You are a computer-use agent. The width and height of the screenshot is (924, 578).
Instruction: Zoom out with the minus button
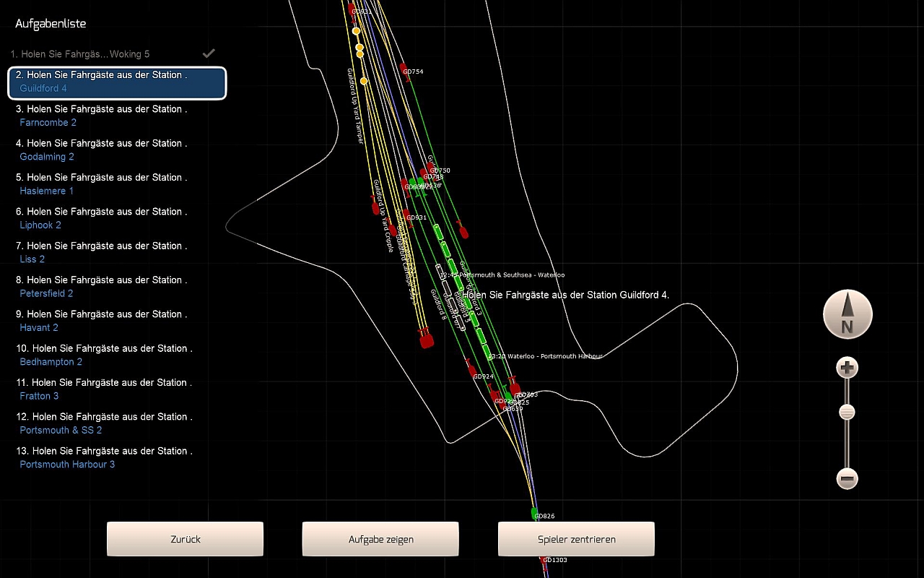pos(847,478)
